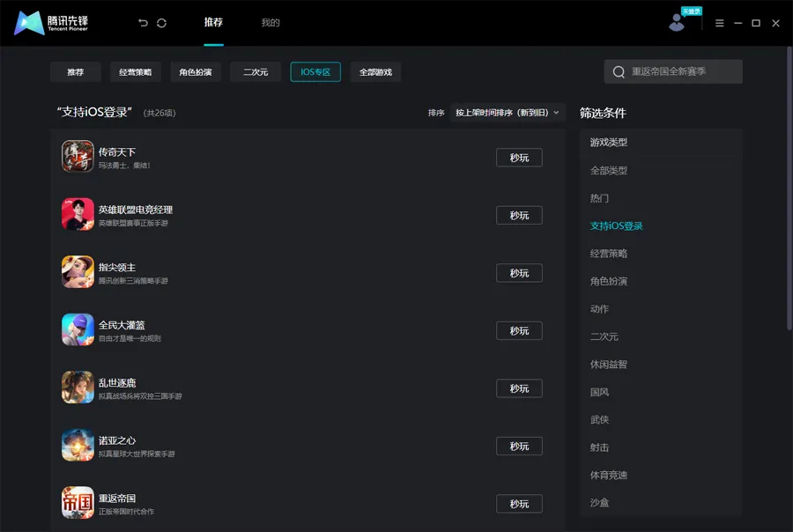
Task: Open the hamburger menu icon
Action: tap(719, 23)
